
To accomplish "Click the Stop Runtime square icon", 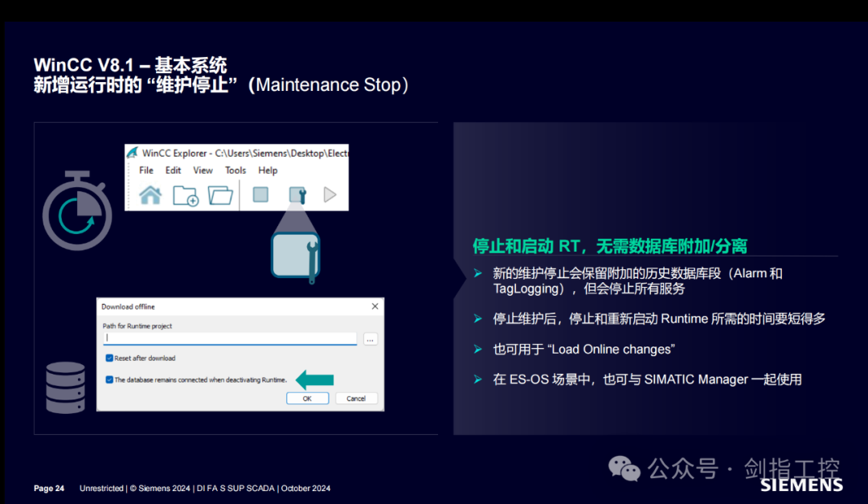I will (x=260, y=195).
